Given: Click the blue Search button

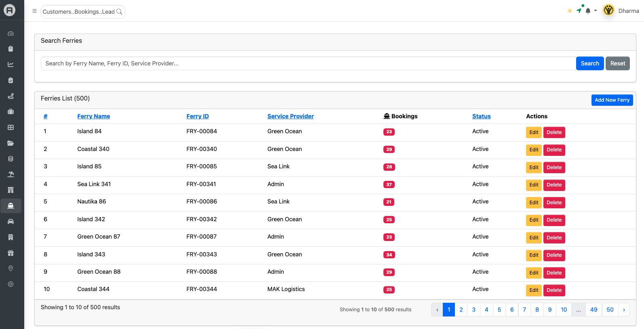Looking at the screenshot, I should [x=590, y=63].
